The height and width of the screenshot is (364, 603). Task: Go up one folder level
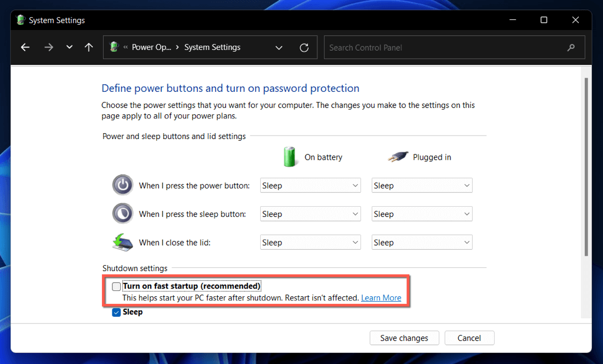tap(89, 48)
